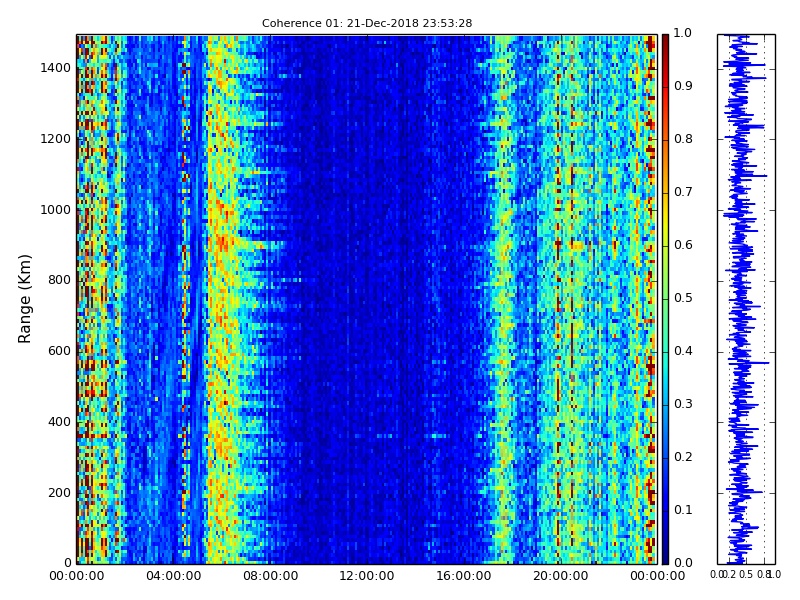Click the 00:00:00 label following 20:00:00
Screen dimensions: 800x600
pos(658,577)
